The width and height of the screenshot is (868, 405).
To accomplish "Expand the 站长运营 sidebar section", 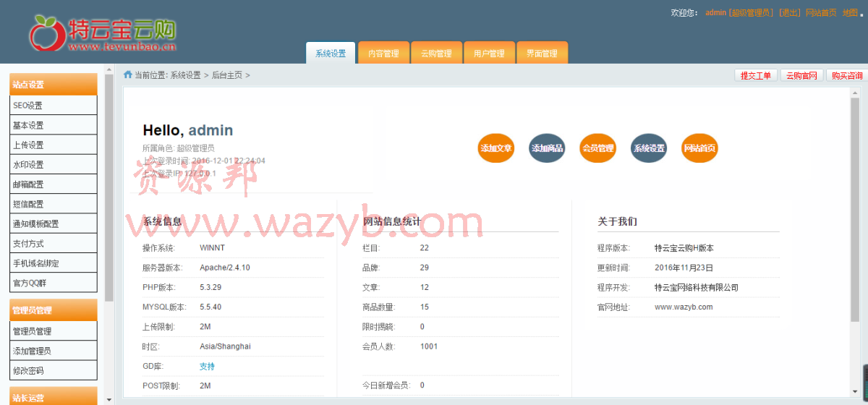I will click(x=54, y=396).
